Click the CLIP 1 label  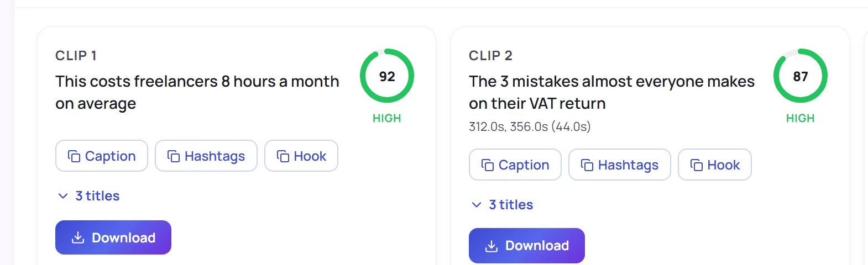pyautogui.click(x=76, y=56)
